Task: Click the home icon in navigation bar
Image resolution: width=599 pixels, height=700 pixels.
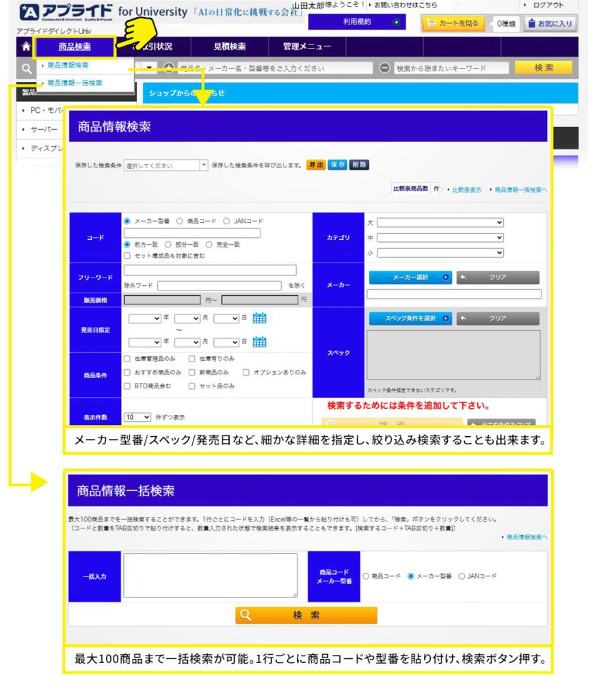Action: (x=26, y=47)
